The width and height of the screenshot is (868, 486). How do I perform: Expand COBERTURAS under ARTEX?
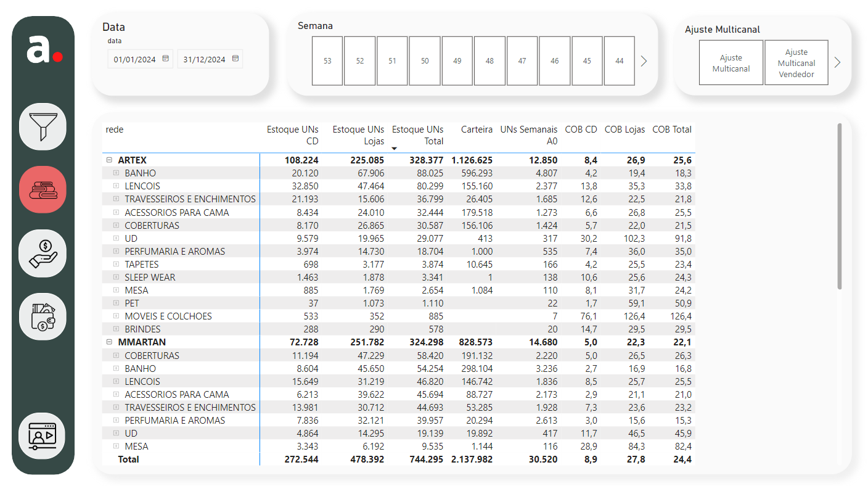(116, 225)
